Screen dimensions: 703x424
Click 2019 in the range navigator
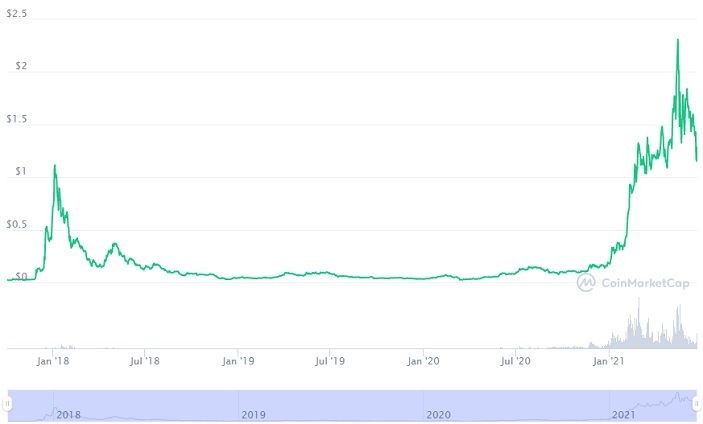tap(254, 414)
